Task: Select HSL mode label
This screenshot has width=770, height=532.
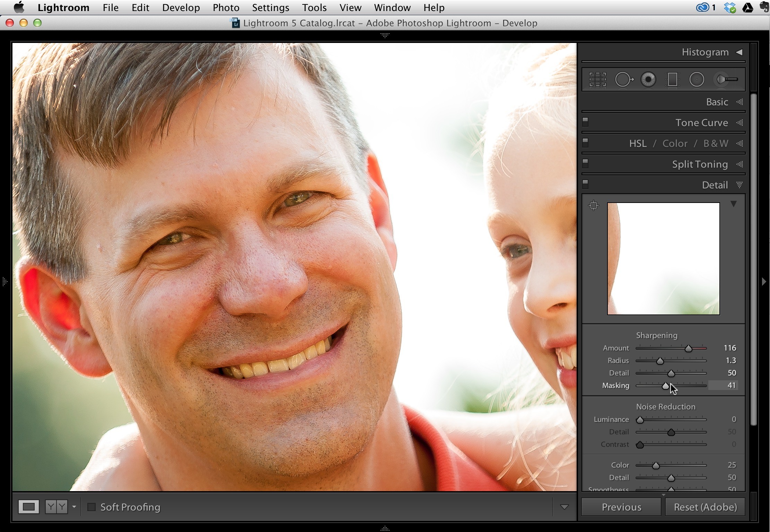Action: [x=638, y=143]
